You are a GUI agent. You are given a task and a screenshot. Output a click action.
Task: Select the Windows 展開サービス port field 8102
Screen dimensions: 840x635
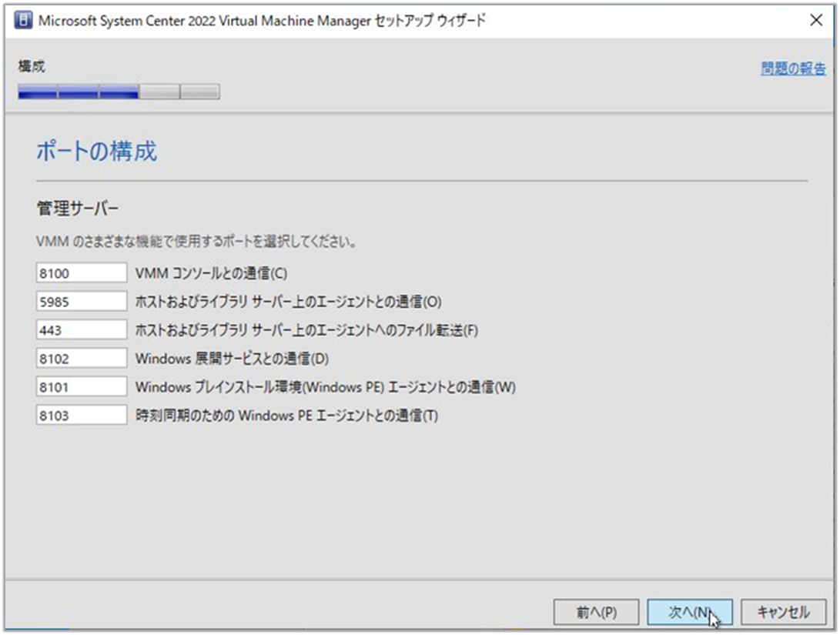click(x=81, y=357)
